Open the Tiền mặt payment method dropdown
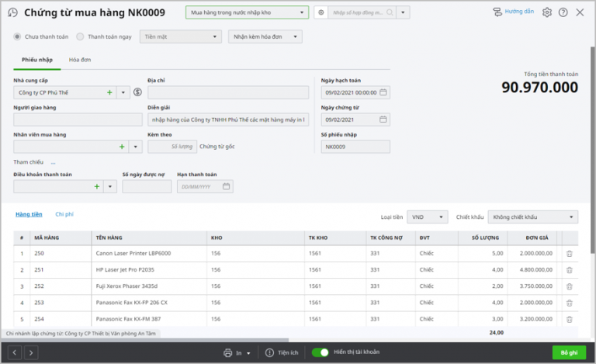 [x=181, y=36]
